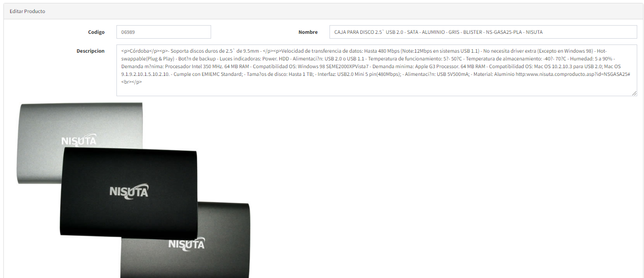Click the 'Editar Producto' panel title
This screenshot has width=644, height=278.
(28, 11)
